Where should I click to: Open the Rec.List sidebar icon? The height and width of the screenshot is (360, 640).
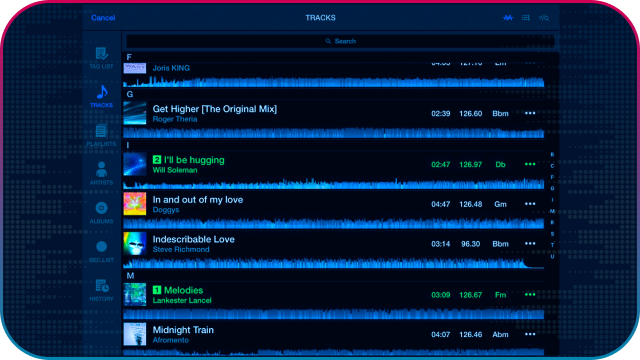pos(101,251)
